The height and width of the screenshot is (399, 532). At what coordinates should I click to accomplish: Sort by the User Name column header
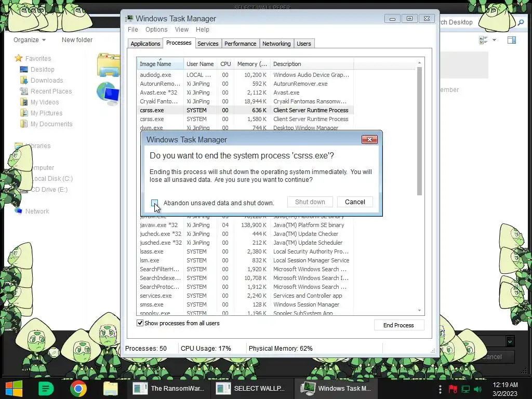pos(200,64)
